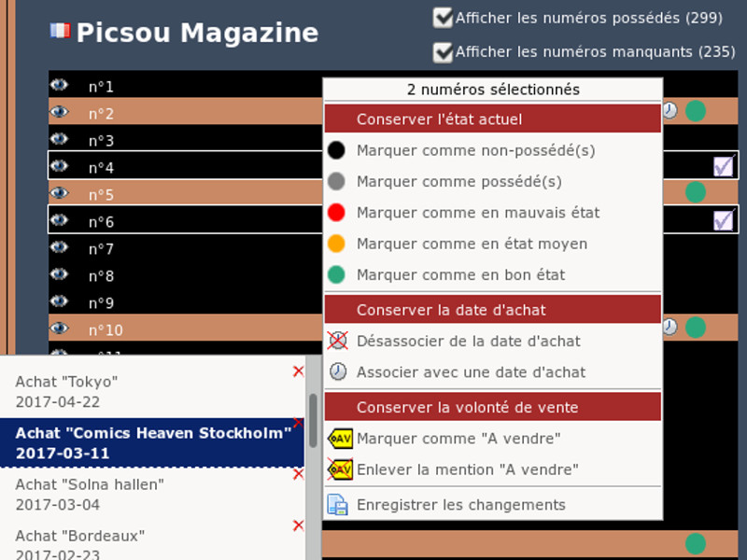Select the Achat "Bordeaux" purchase entry
The image size is (747, 560).
pyautogui.click(x=152, y=542)
